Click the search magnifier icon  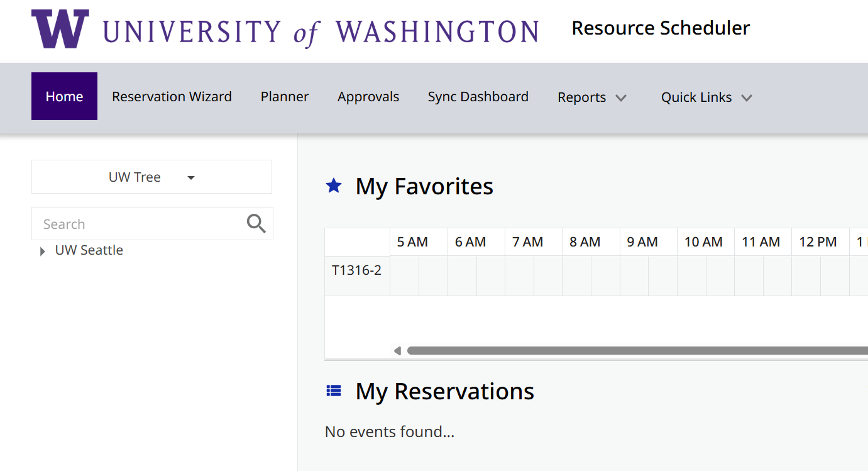coord(256,223)
